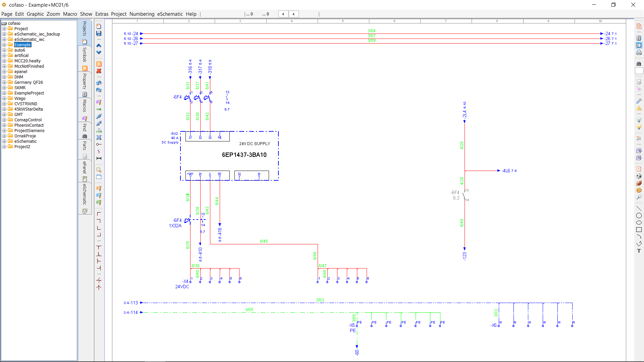The image size is (644, 362).
Task: Open the Numbering menu
Action: click(x=142, y=14)
